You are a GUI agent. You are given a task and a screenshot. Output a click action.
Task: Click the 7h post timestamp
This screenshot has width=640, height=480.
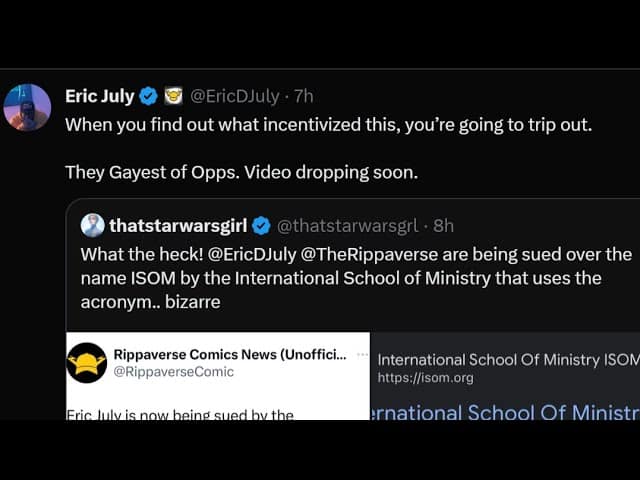pyautogui.click(x=304, y=97)
